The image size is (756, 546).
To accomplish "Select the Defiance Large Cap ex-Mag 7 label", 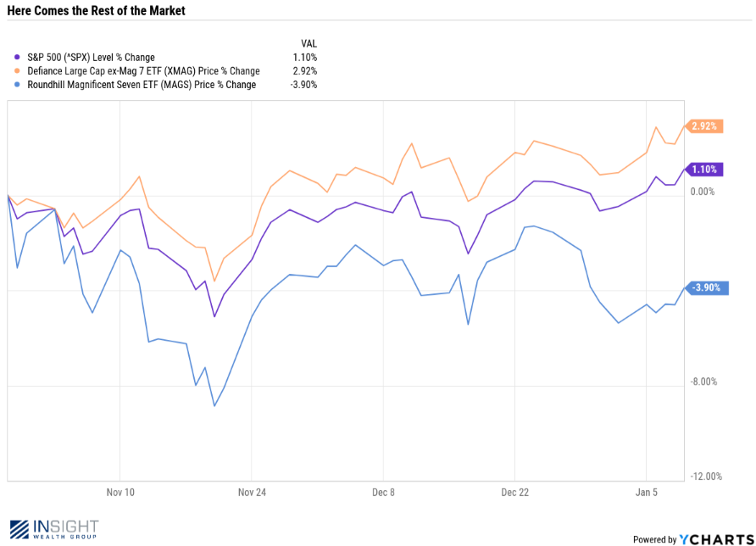I will 143,71.
